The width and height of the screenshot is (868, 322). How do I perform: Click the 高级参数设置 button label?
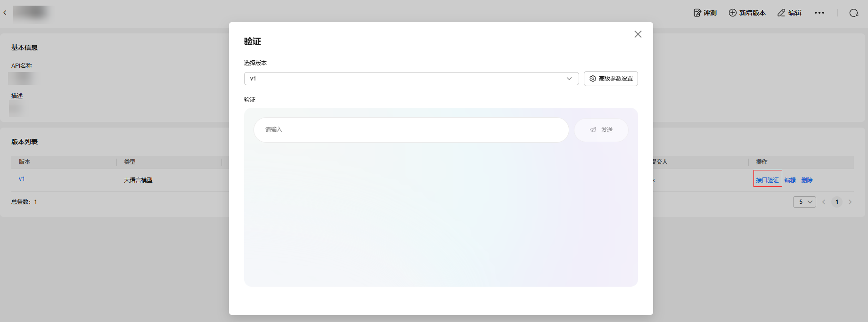[615, 79]
